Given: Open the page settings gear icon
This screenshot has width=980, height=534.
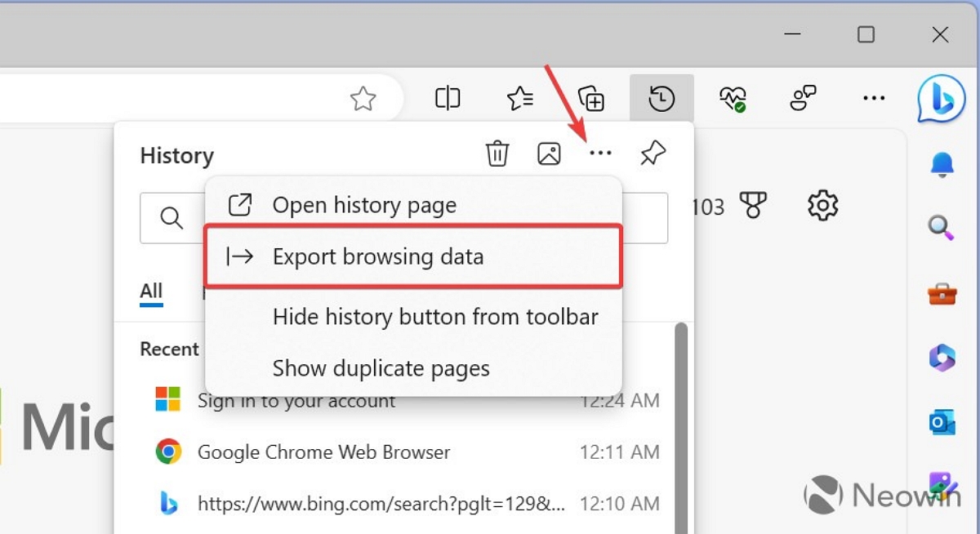Looking at the screenshot, I should tap(822, 206).
